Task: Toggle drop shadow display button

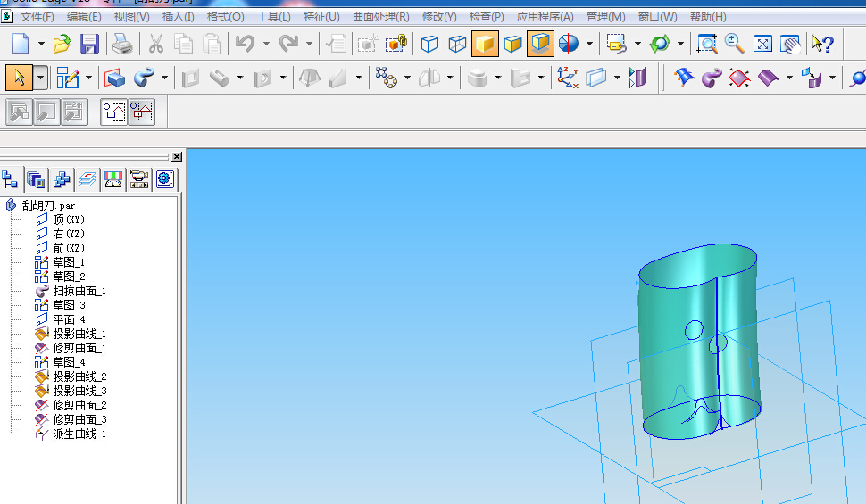Action: pos(540,44)
